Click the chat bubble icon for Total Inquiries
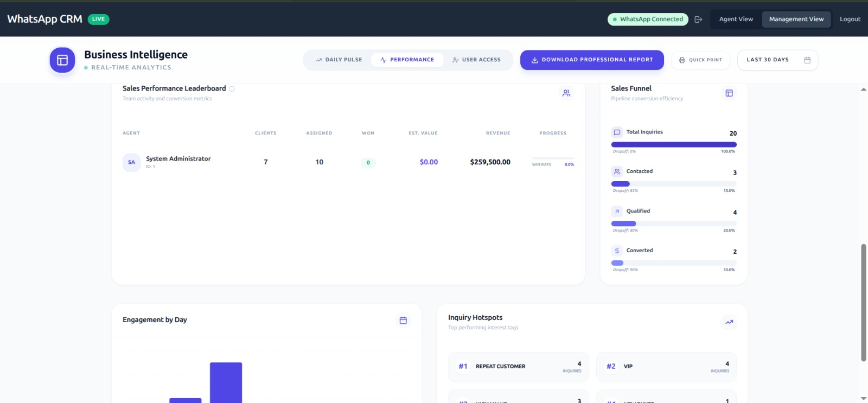 [x=617, y=132]
